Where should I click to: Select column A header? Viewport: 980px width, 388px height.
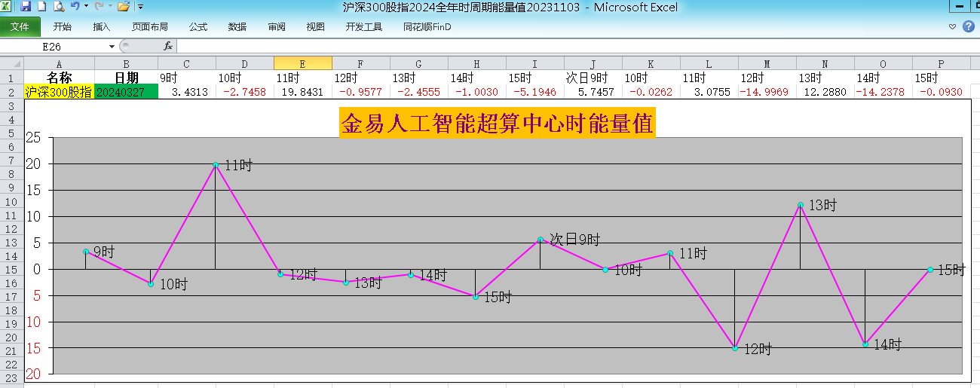click(60, 64)
